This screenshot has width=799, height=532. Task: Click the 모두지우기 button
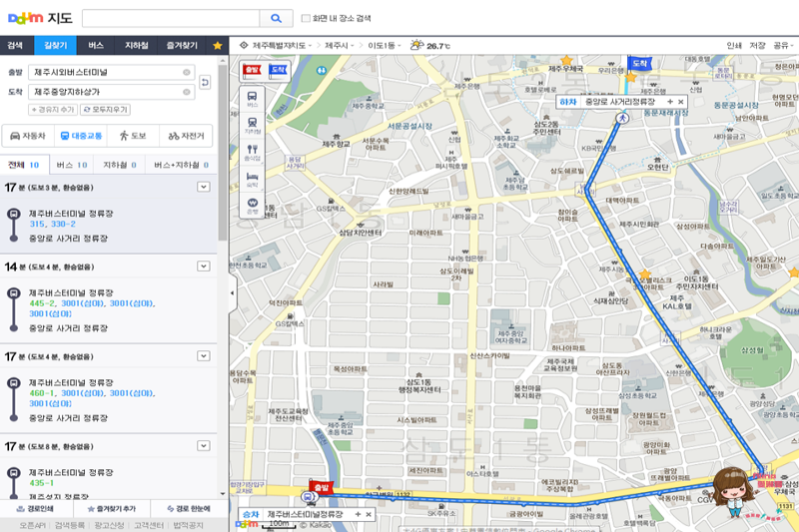[x=106, y=110]
